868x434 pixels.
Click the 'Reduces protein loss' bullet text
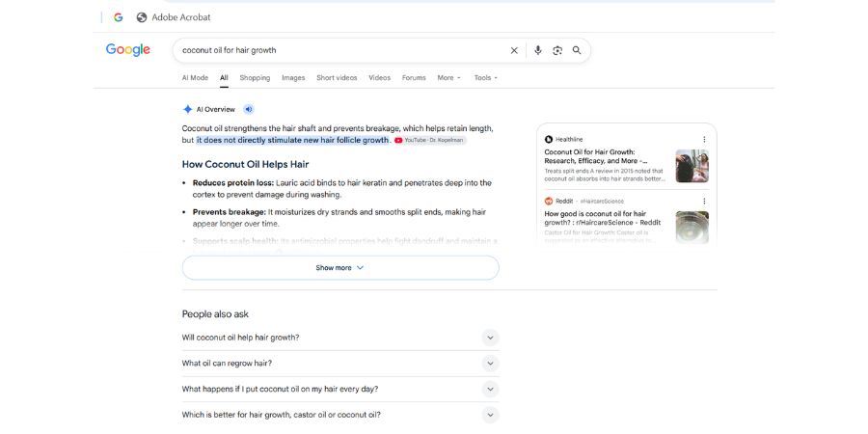pos(341,189)
